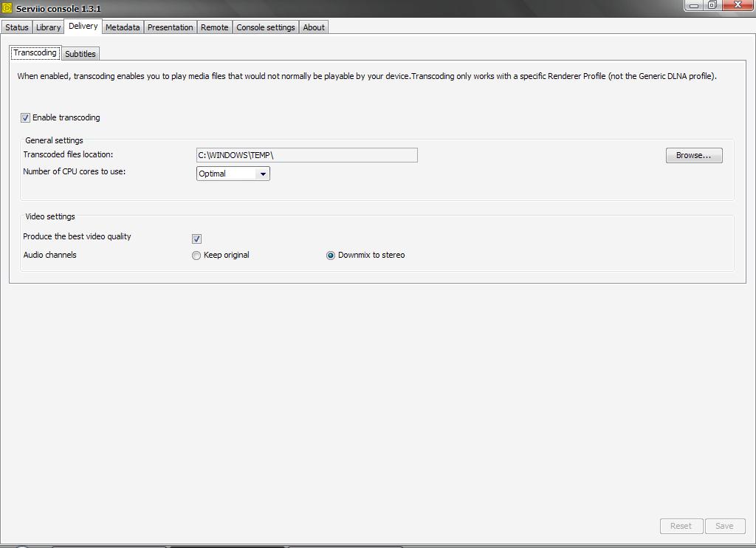Show the About tab

[313, 27]
